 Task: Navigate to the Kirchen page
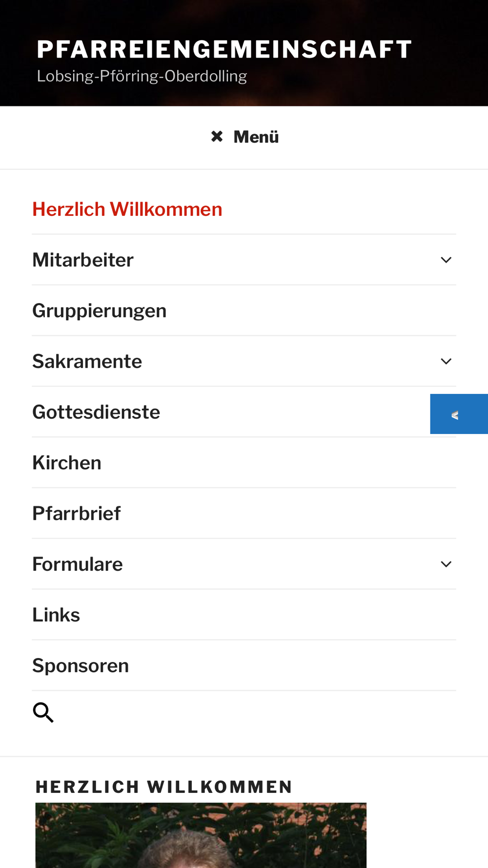[67, 463]
